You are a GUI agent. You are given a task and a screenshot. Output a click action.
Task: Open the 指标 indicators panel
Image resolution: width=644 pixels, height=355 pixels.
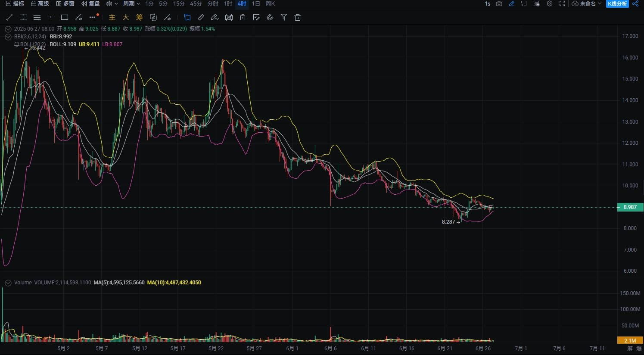[x=15, y=3]
